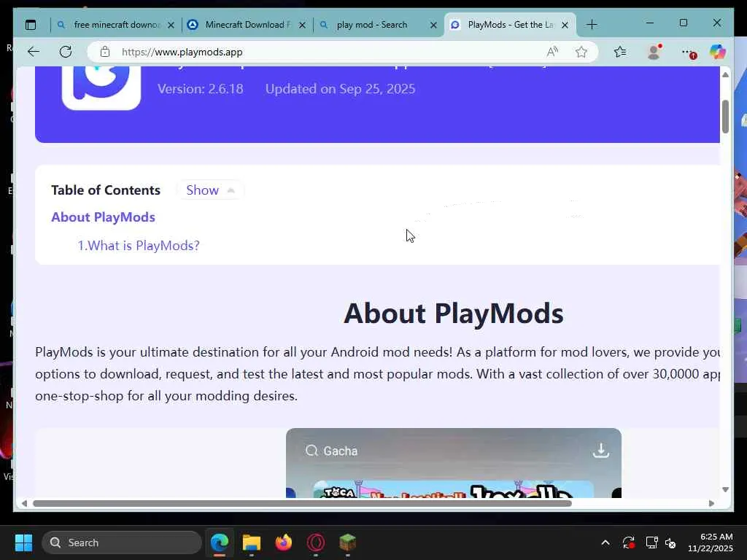
Task: Open Firefox from taskbar
Action: coord(284,542)
